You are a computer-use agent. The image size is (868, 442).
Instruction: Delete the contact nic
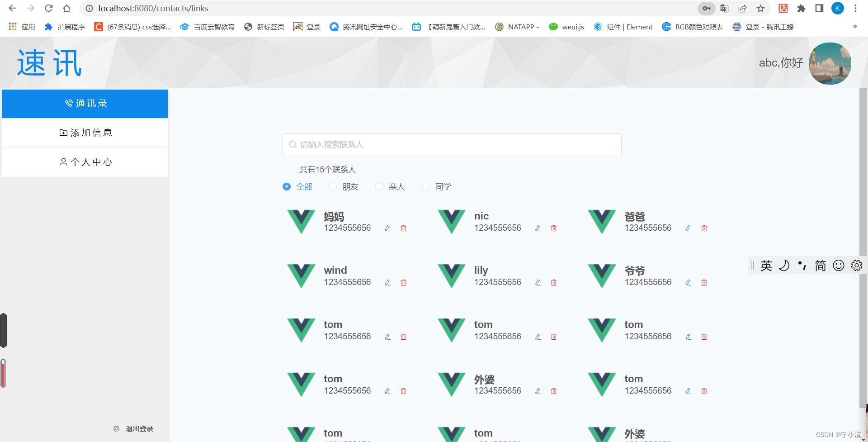(x=553, y=228)
